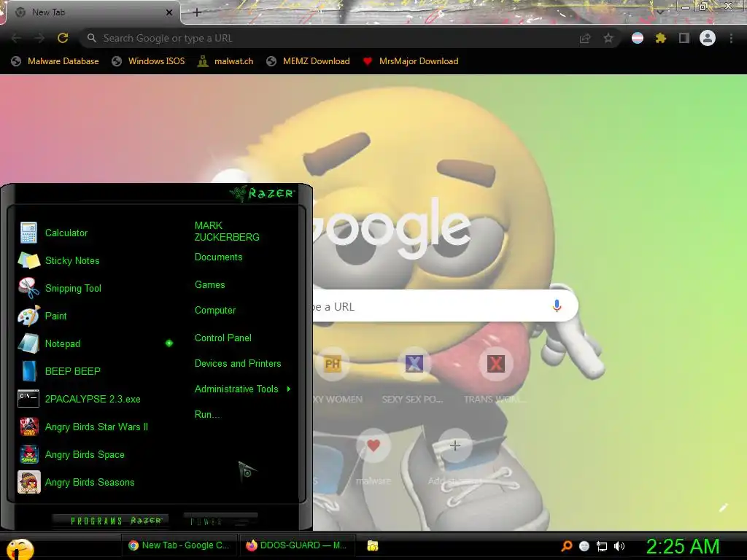Image resolution: width=747 pixels, height=560 pixels.
Task: Launch Angry Birds Star Wars II
Action: pos(96,427)
